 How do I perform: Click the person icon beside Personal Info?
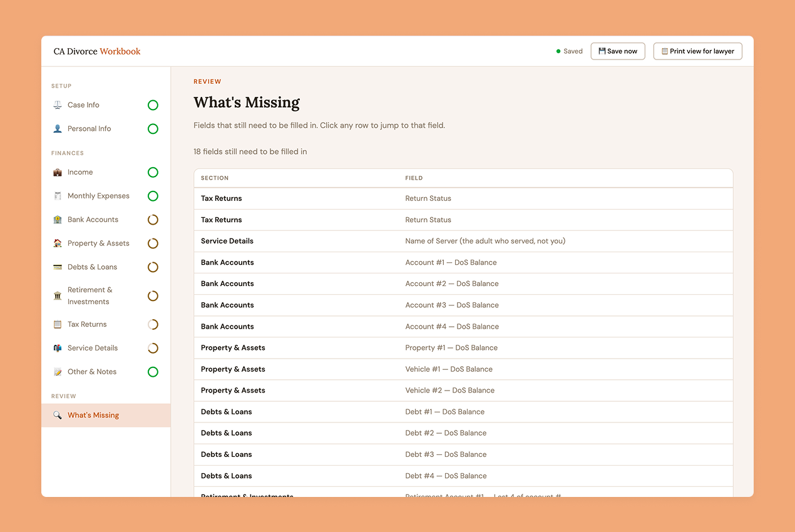pyautogui.click(x=58, y=129)
